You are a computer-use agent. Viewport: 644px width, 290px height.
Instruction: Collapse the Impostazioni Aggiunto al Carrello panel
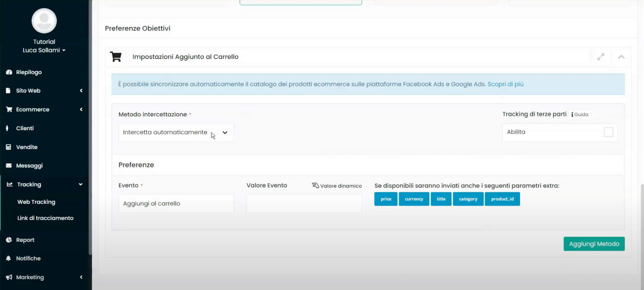click(621, 57)
